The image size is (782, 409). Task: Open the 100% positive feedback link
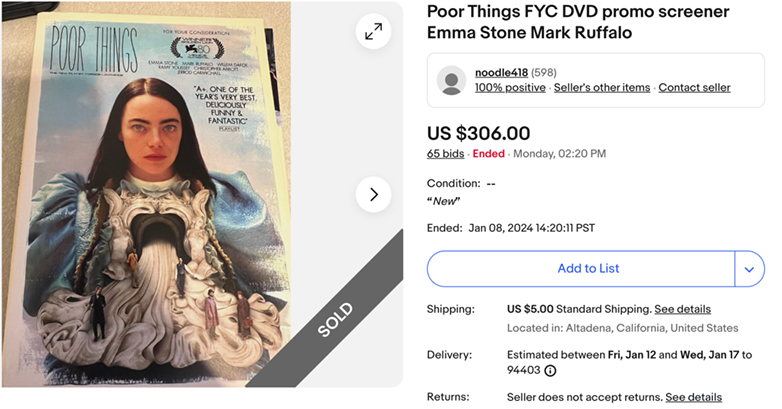[x=510, y=88]
